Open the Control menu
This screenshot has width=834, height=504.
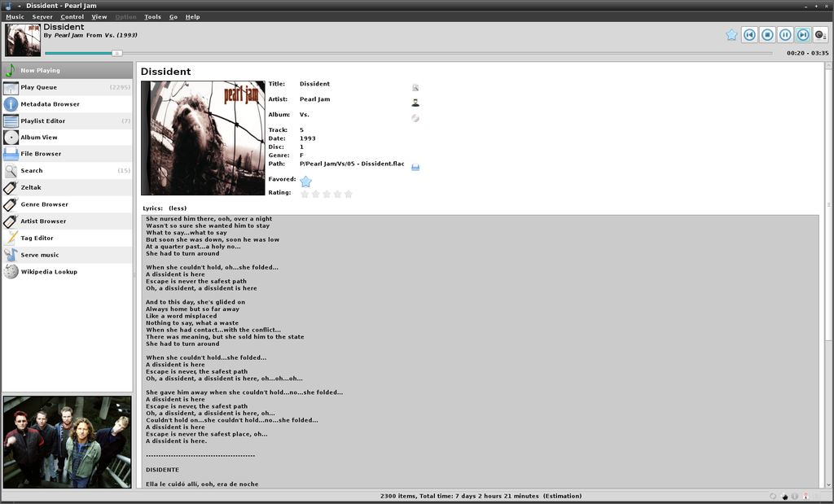[72, 17]
